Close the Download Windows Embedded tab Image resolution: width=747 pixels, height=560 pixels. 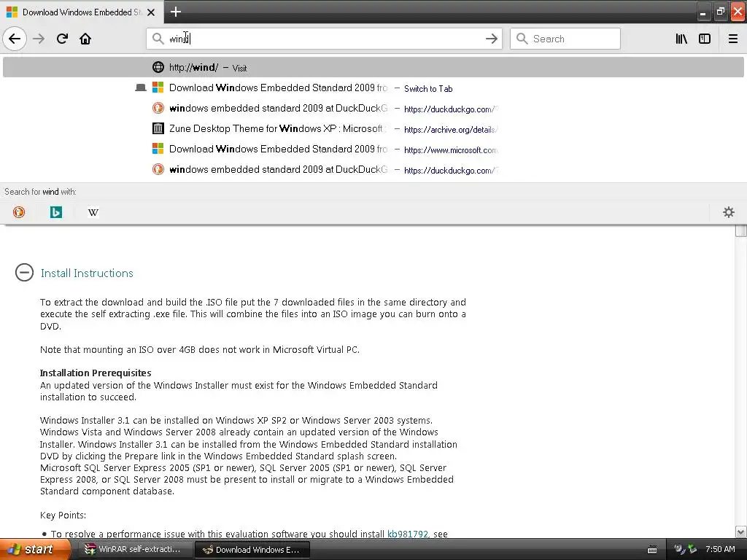click(x=151, y=12)
